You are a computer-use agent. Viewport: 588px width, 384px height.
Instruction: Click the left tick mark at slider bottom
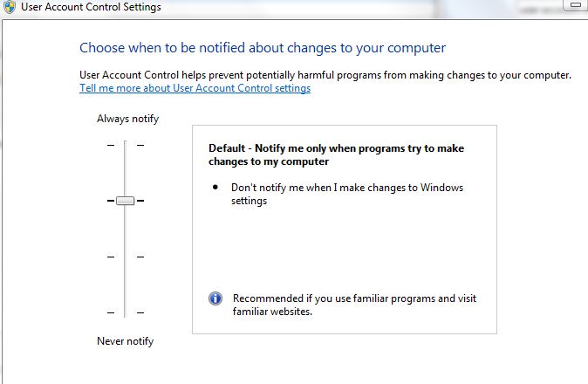point(111,312)
